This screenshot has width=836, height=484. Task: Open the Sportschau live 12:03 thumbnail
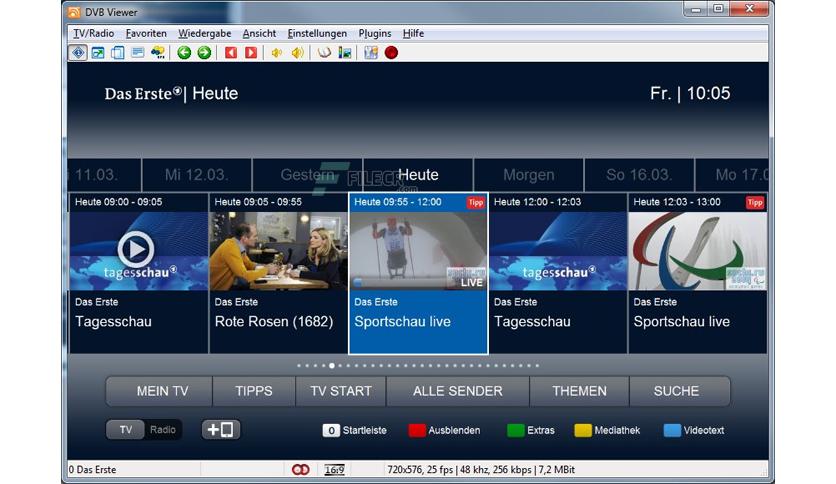(697, 251)
